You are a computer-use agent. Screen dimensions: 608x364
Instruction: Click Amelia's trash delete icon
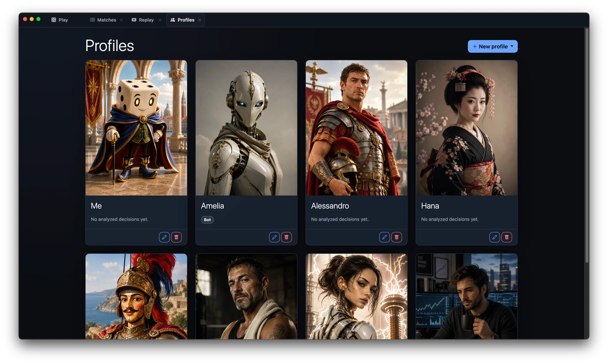(x=286, y=237)
